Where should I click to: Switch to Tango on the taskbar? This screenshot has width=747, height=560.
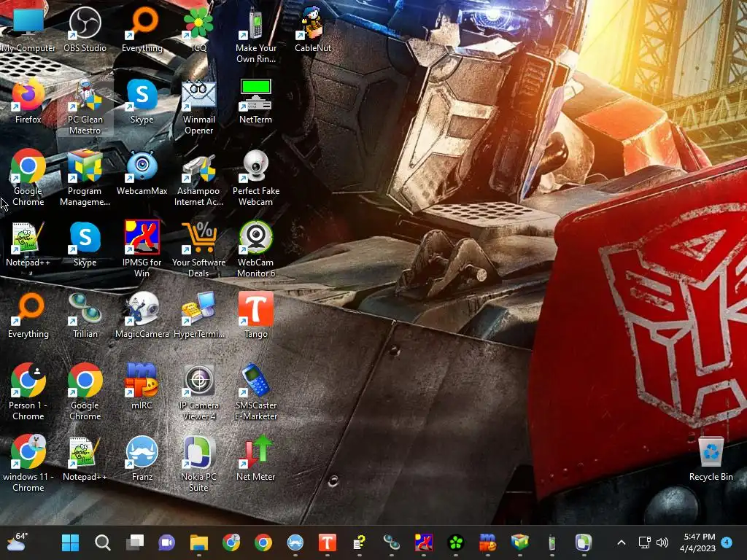(x=328, y=542)
